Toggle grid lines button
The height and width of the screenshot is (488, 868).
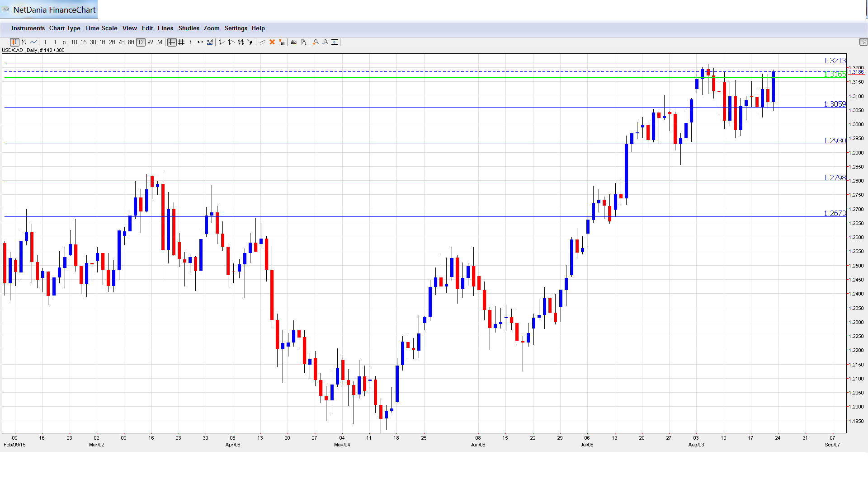[181, 42]
